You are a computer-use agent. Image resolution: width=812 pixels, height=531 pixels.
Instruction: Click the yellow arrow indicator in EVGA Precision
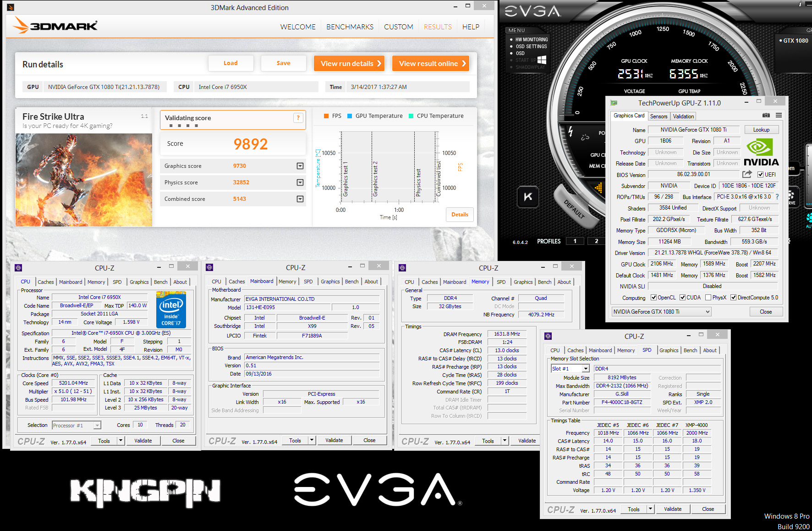pyautogui.click(x=598, y=187)
